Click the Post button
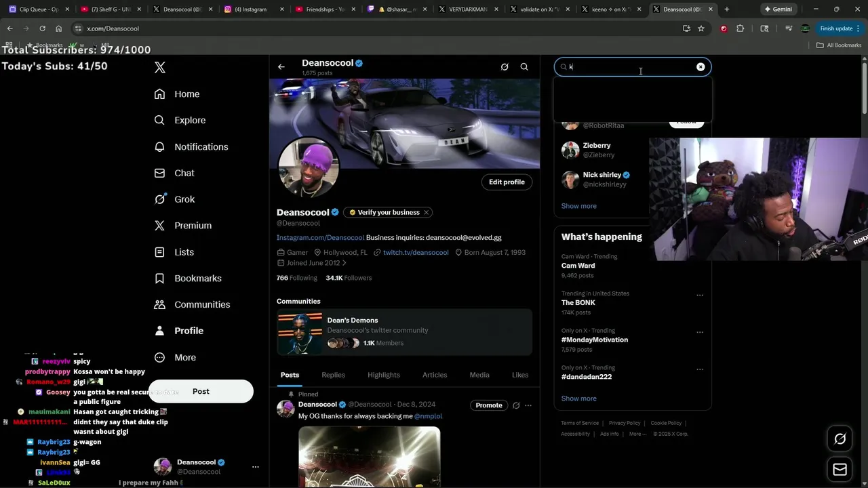 (x=201, y=391)
